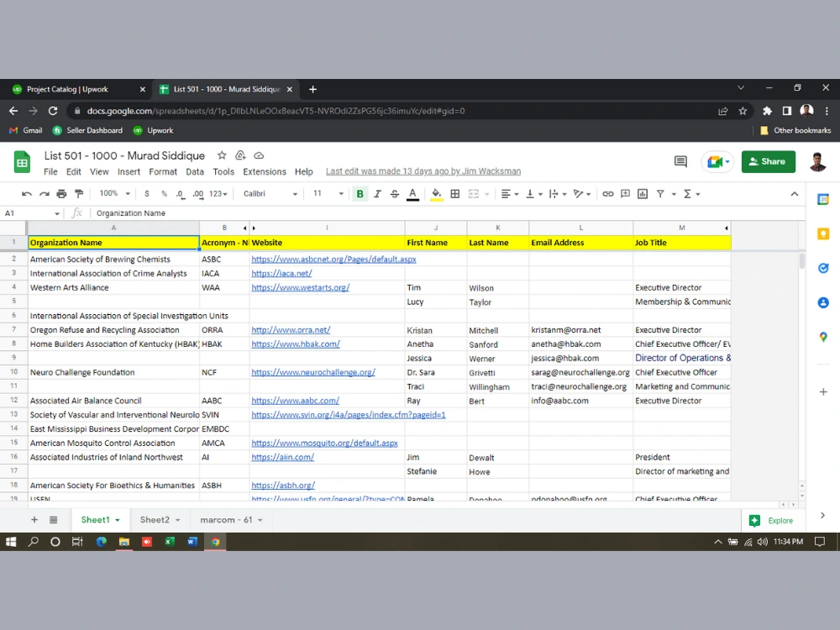840x630 pixels.
Task: Open the Name box dropdown
Action: pyautogui.click(x=57, y=213)
